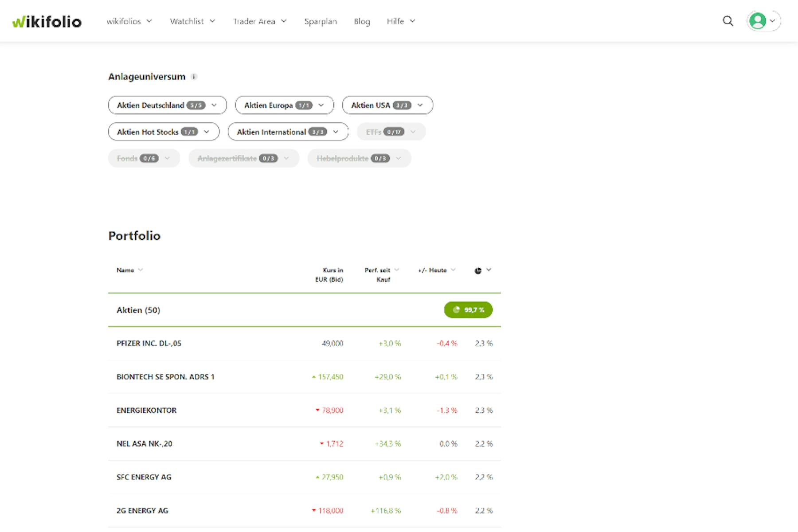Open the Trader Area menu
Viewport: 798px width, 532px height.
coord(260,21)
